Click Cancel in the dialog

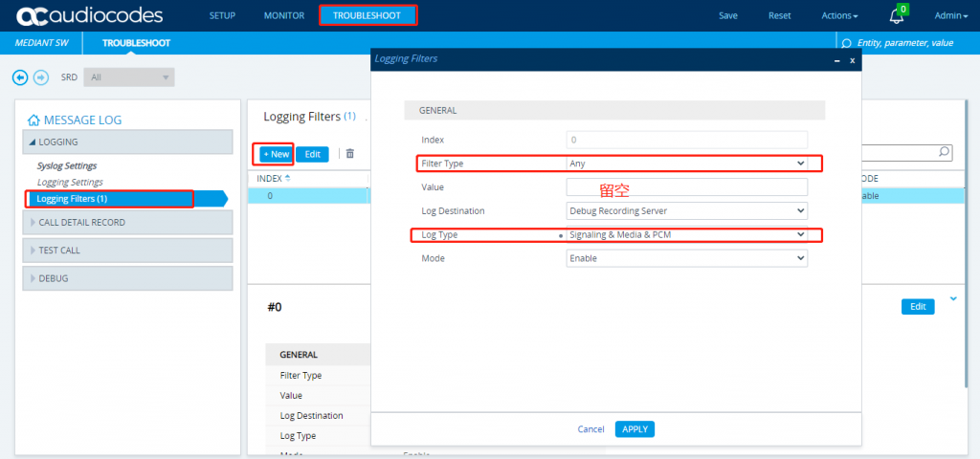(x=590, y=429)
